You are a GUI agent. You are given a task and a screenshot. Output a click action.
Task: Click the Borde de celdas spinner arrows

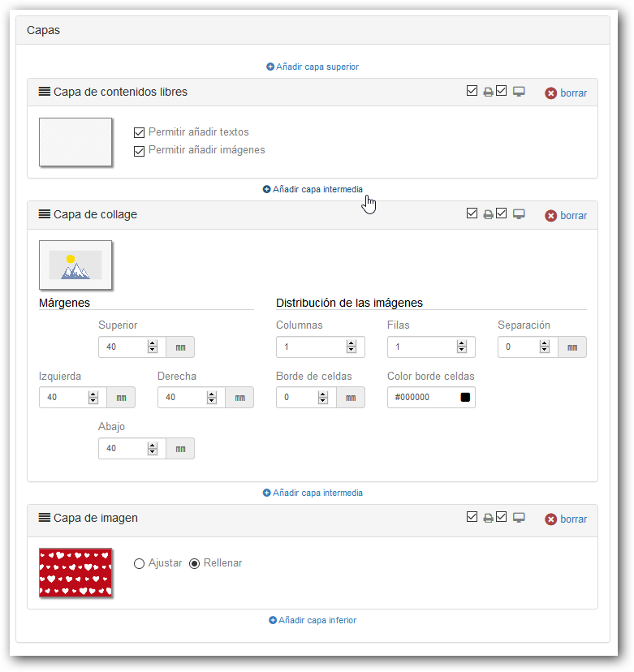pyautogui.click(x=323, y=398)
